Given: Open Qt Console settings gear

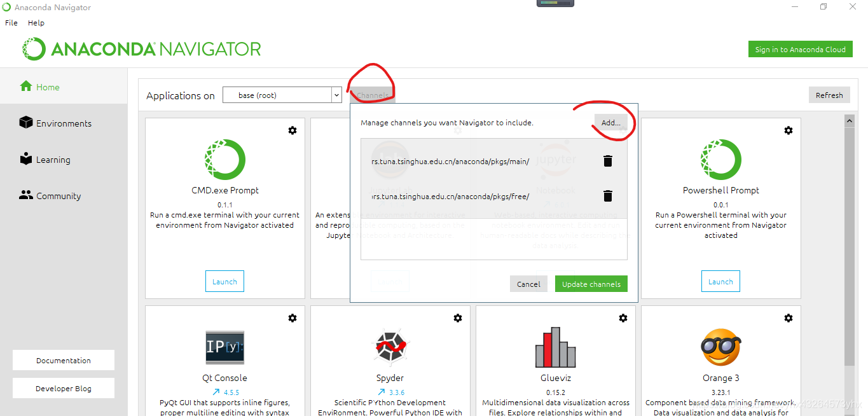Looking at the screenshot, I should coord(293,318).
